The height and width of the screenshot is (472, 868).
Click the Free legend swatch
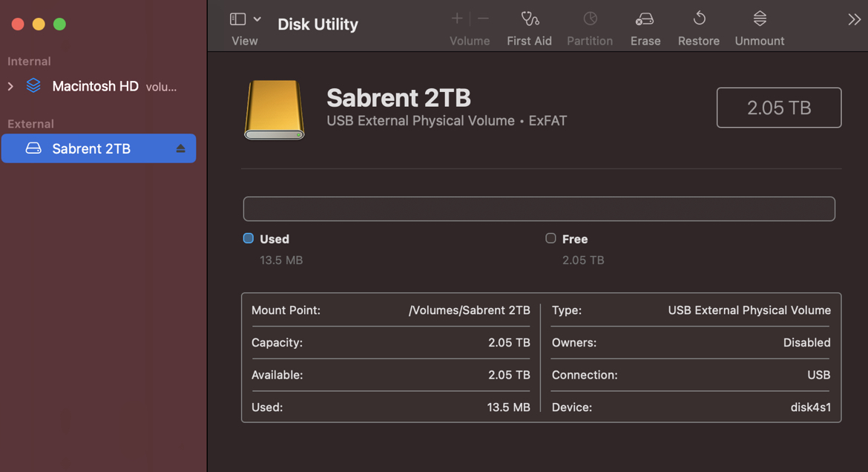click(x=550, y=238)
